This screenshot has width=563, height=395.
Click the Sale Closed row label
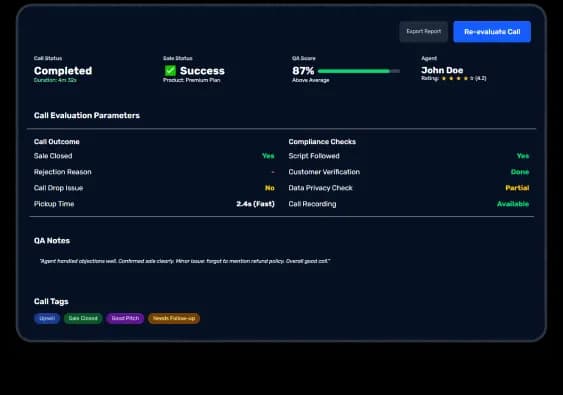[53, 156]
